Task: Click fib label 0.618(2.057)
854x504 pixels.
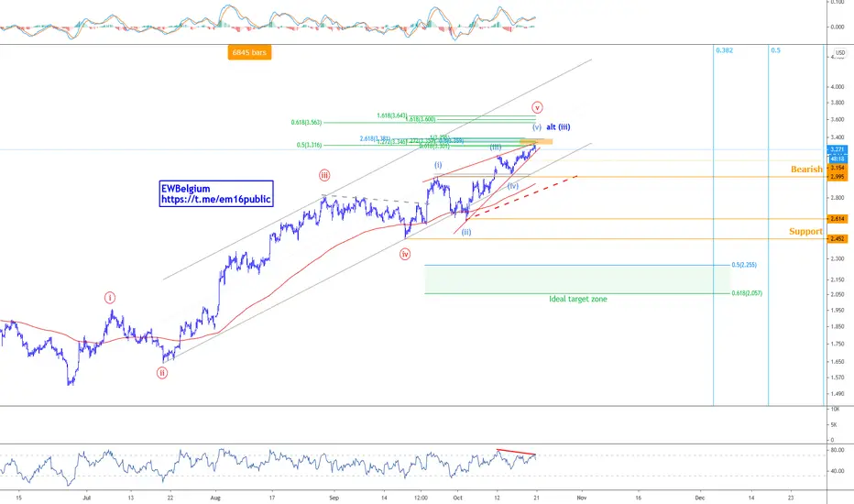Action: [x=747, y=293]
